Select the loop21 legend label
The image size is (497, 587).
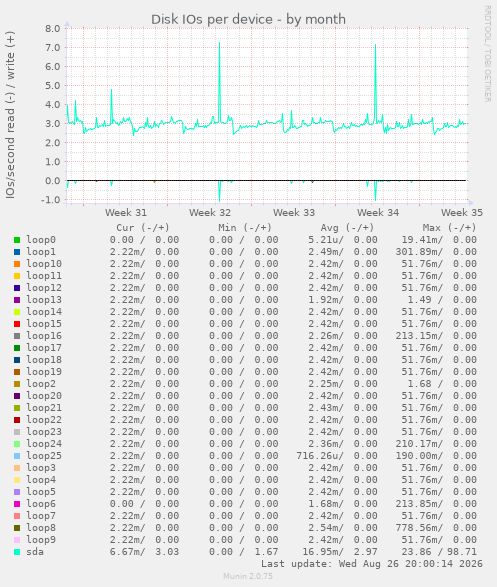click(x=44, y=408)
